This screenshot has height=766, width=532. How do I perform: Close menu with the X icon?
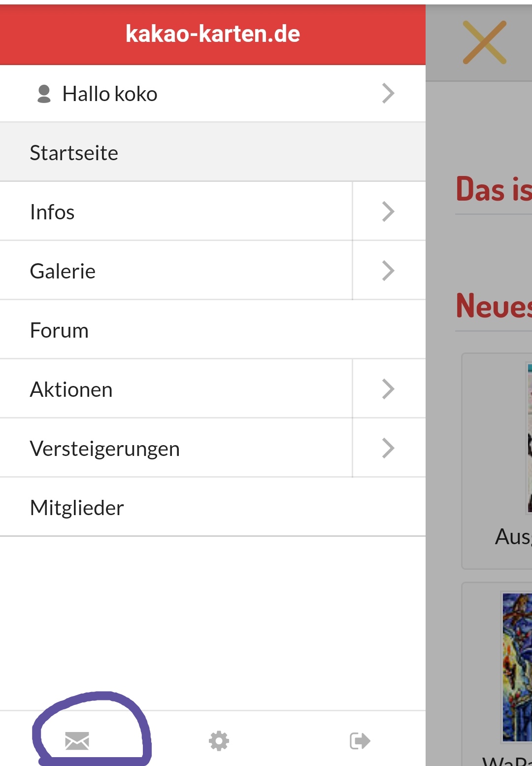pyautogui.click(x=484, y=42)
